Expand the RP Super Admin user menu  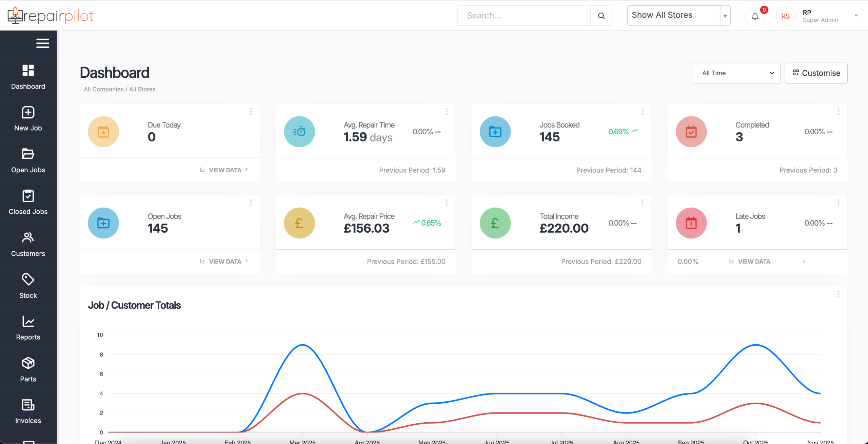[856, 16]
